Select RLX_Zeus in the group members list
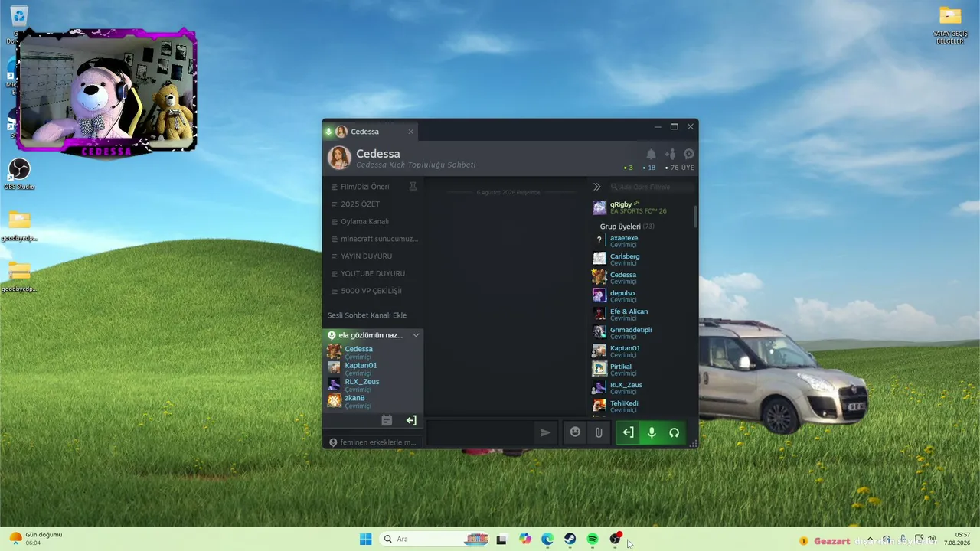The height and width of the screenshot is (551, 980). pyautogui.click(x=642, y=388)
